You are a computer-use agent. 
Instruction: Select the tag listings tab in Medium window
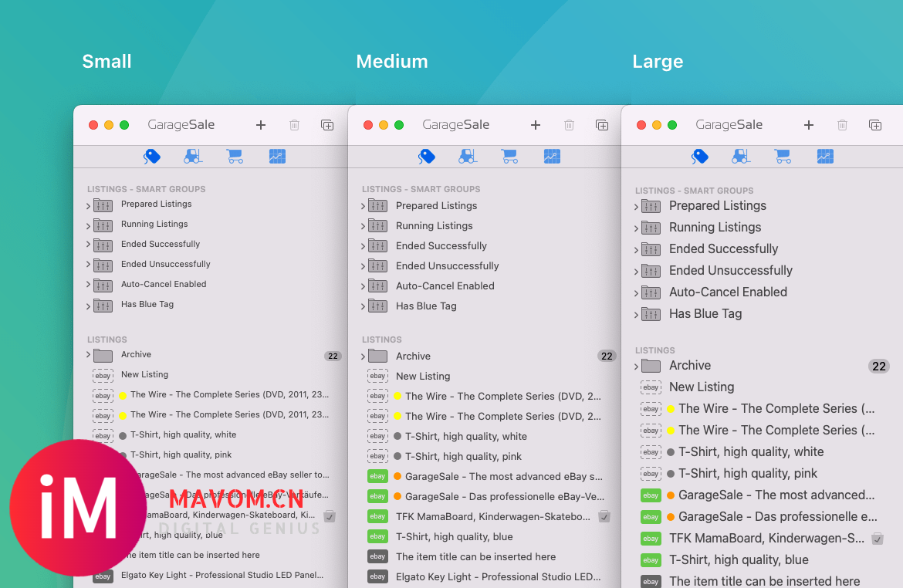pyautogui.click(x=427, y=156)
